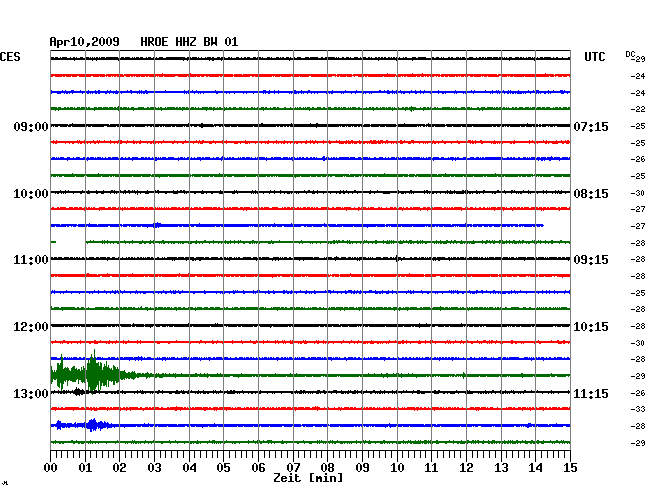This screenshot has width=650, height=494.
Task: Click the black trace on the 09:00 row
Action: click(310, 126)
